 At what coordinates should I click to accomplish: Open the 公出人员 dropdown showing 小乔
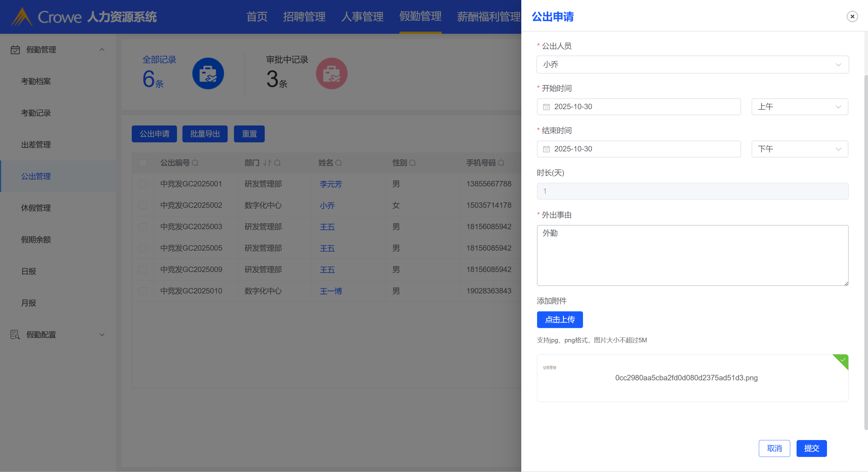(692, 65)
